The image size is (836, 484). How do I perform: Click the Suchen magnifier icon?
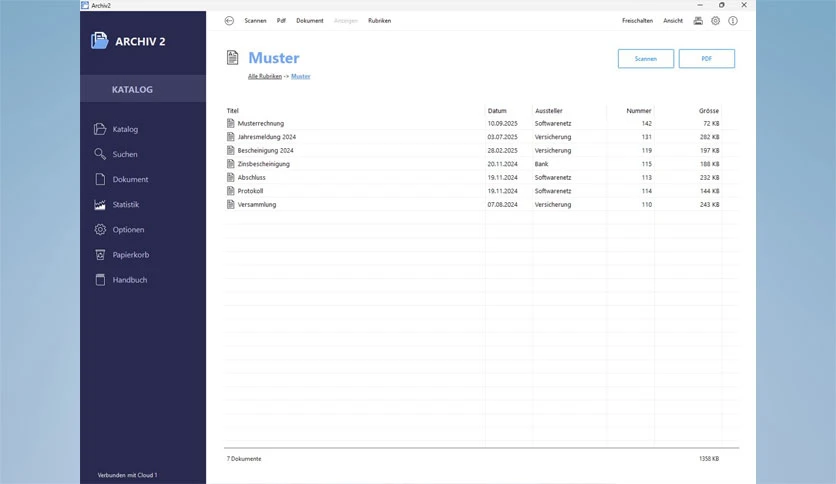[x=100, y=154]
